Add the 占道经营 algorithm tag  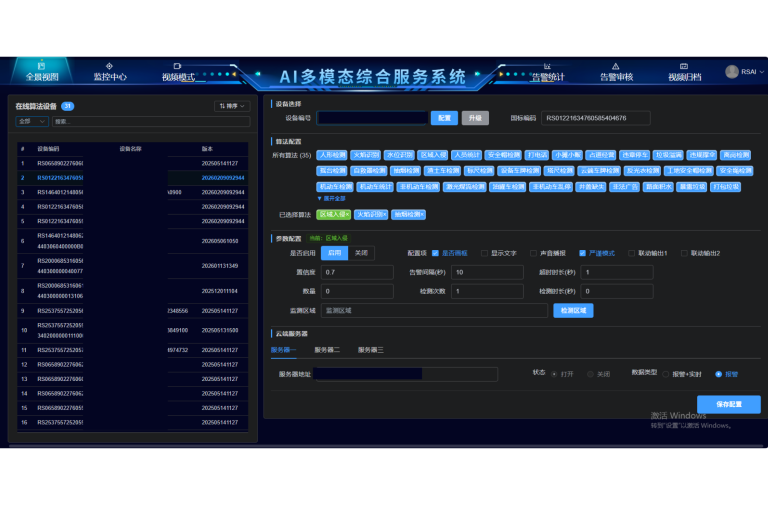pos(600,155)
